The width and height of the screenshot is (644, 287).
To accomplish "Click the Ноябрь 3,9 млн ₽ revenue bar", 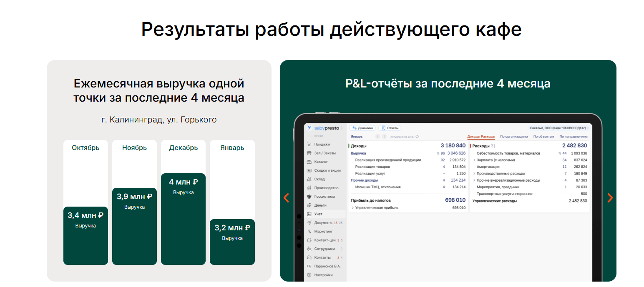I will (134, 226).
